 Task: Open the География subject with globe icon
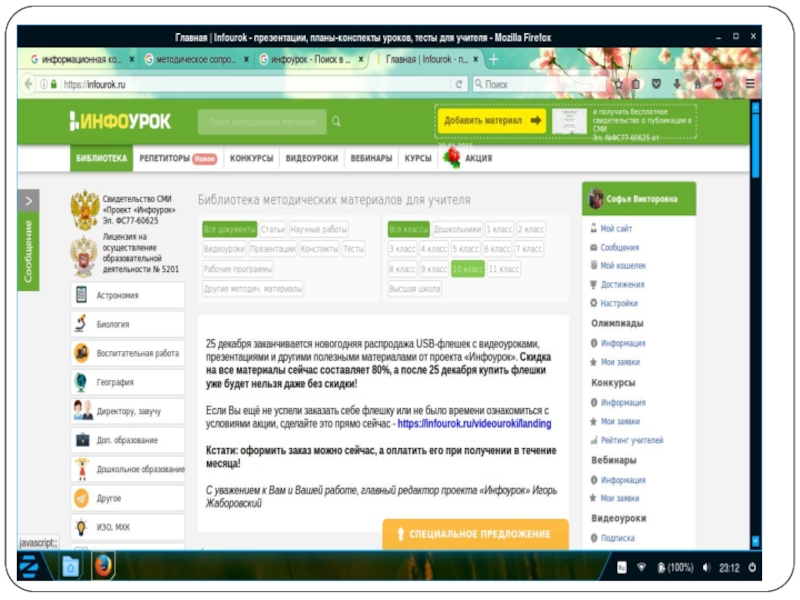(x=128, y=382)
